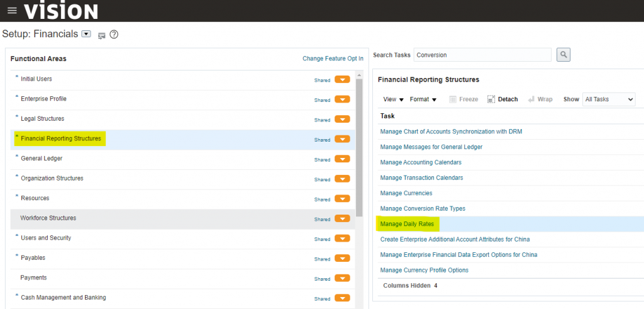This screenshot has height=309, width=644.
Task: Open the Format menu
Action: [423, 99]
